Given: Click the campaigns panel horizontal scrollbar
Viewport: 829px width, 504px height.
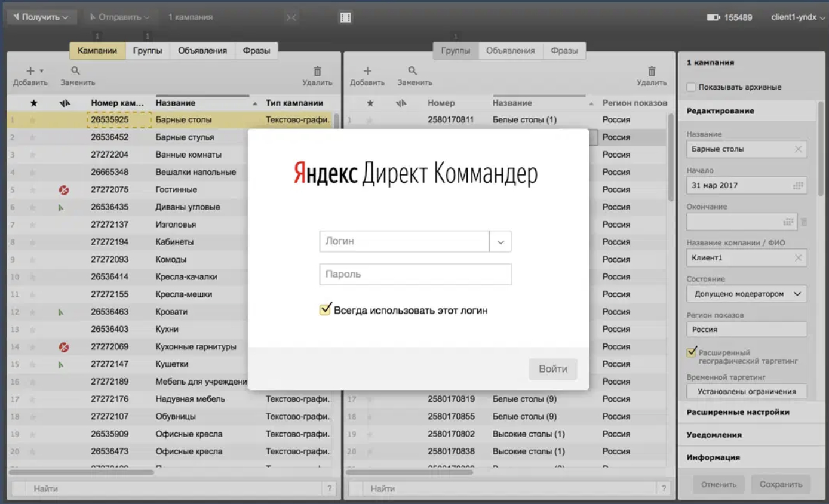Looking at the screenshot, I should pos(82,472).
